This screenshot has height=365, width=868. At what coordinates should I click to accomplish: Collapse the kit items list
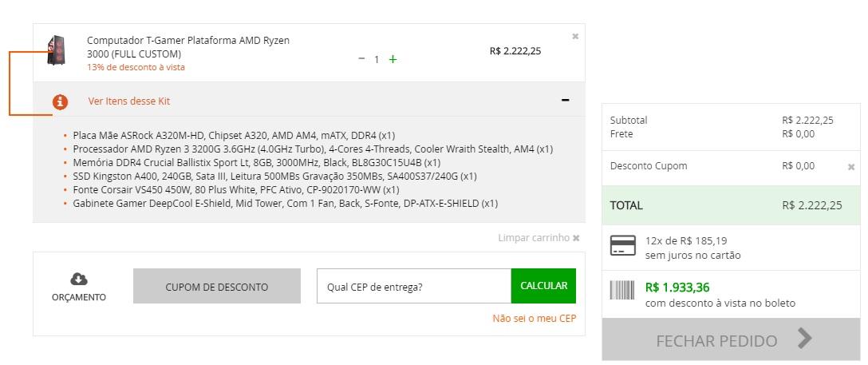click(x=565, y=101)
